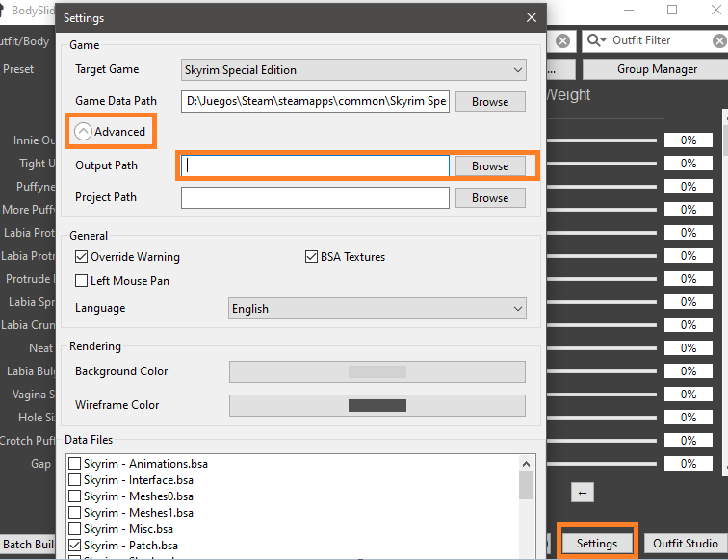Check Skyrim - Meshes0.bsa
Viewport: 728px width, 560px height.
pyautogui.click(x=75, y=496)
